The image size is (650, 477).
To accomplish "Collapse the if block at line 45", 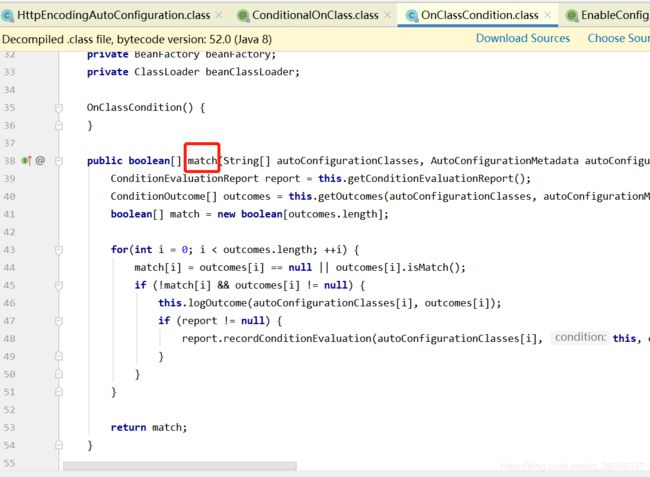I will 59,286.
